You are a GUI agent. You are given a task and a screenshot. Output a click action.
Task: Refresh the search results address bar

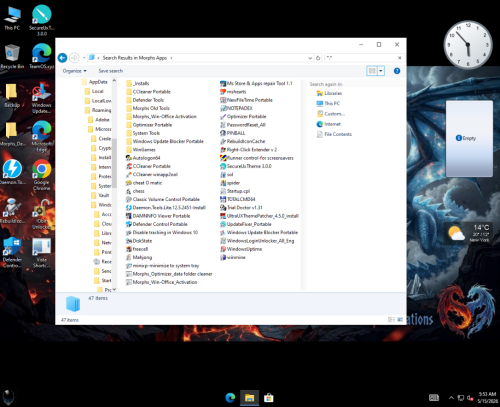(x=318, y=58)
